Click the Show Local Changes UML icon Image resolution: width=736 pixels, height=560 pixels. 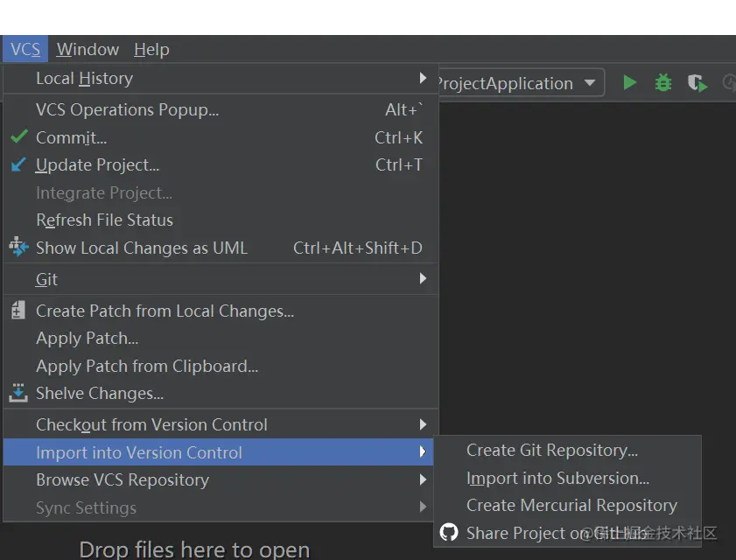click(x=18, y=247)
